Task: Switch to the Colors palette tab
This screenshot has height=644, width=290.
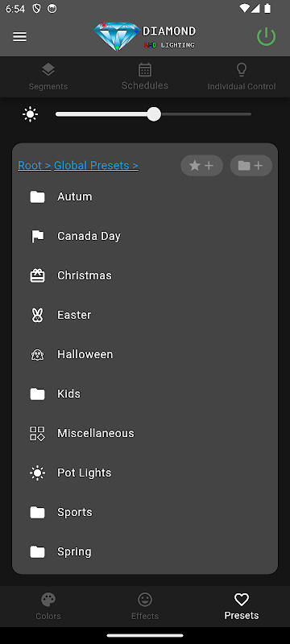Action: click(48, 606)
